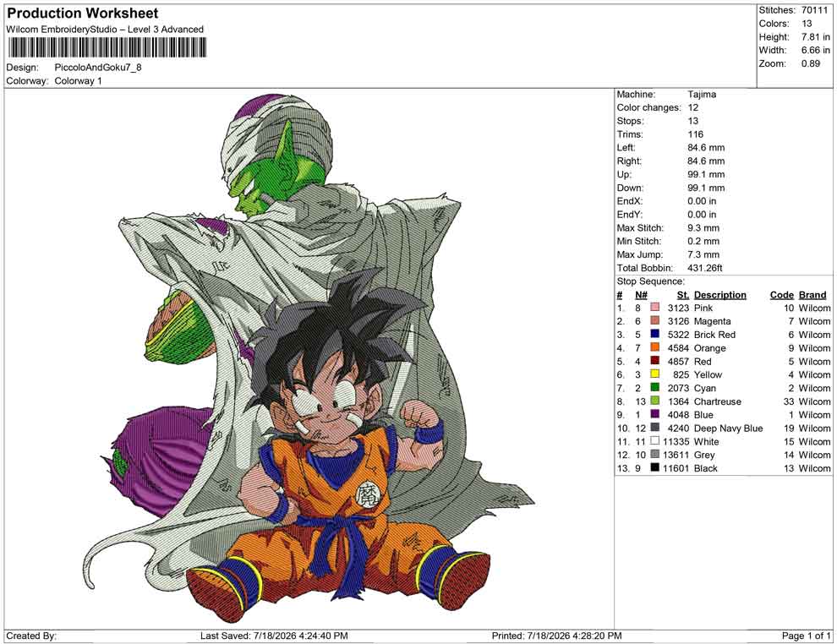Image resolution: width=837 pixels, height=644 pixels.
Task: Click the N# column header
Action: tap(641, 294)
